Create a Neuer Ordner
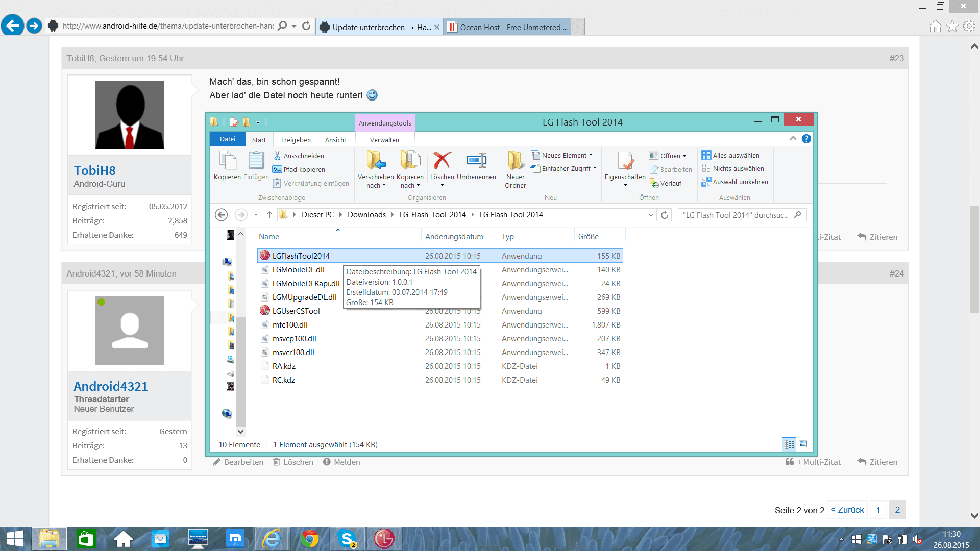 pos(516,170)
